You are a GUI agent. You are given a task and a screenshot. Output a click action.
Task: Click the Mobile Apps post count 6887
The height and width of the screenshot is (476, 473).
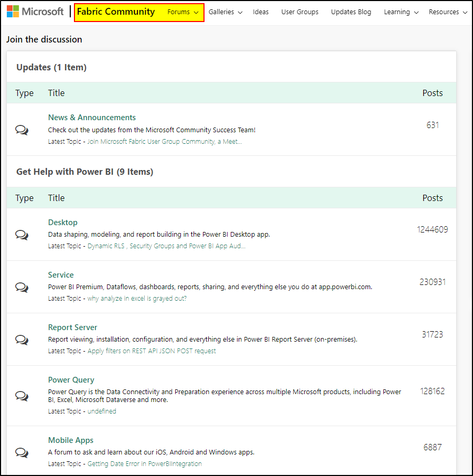click(433, 447)
